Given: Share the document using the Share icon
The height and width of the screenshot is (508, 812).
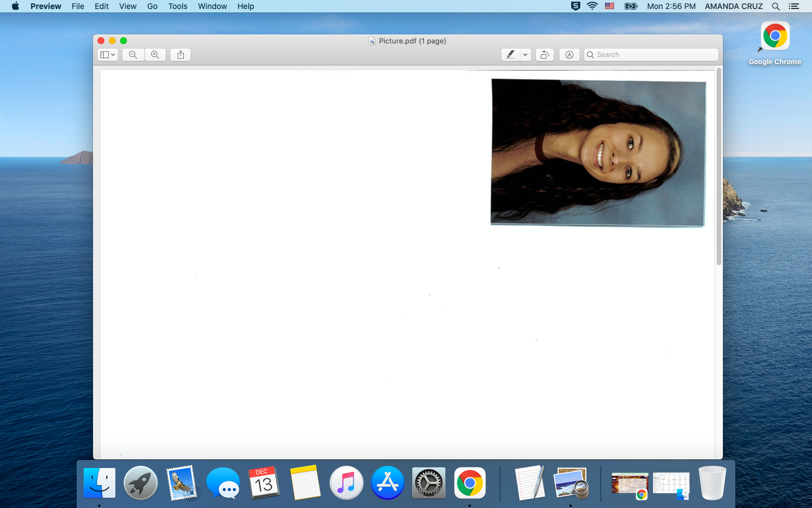Looking at the screenshot, I should pyautogui.click(x=180, y=55).
